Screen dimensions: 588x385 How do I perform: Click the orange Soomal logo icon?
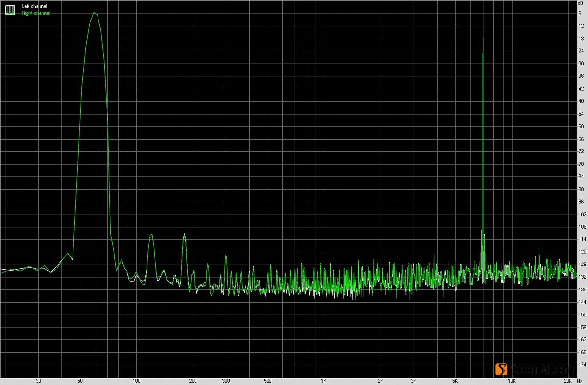(x=501, y=370)
